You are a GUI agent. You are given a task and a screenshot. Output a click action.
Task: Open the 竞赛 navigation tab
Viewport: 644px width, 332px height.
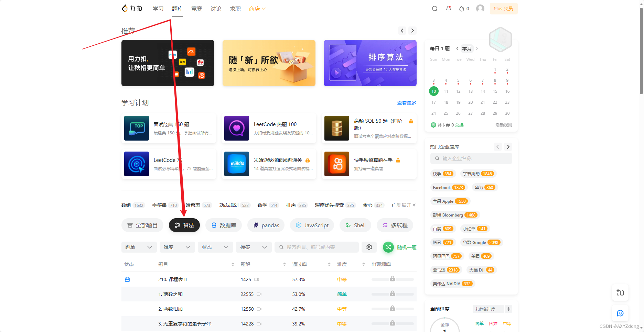(197, 9)
